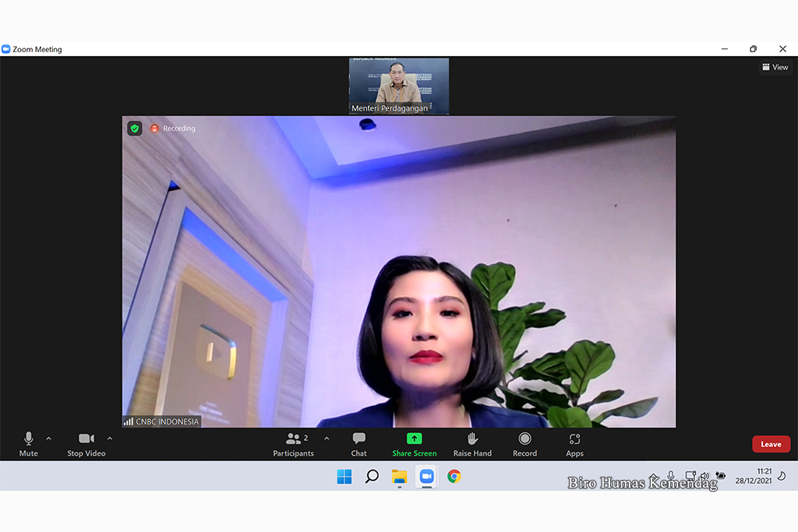Open the Zoom Apps menu
The width and height of the screenshot is (798, 532).
click(x=574, y=442)
